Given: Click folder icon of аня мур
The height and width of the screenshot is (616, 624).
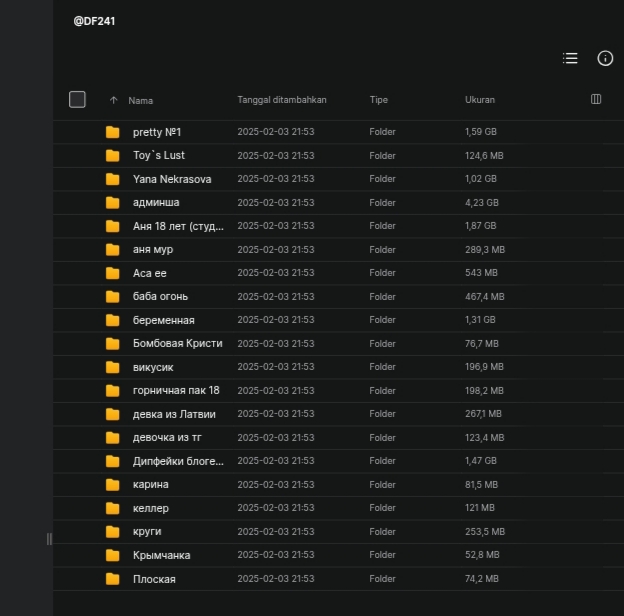Looking at the screenshot, I should tap(113, 250).
